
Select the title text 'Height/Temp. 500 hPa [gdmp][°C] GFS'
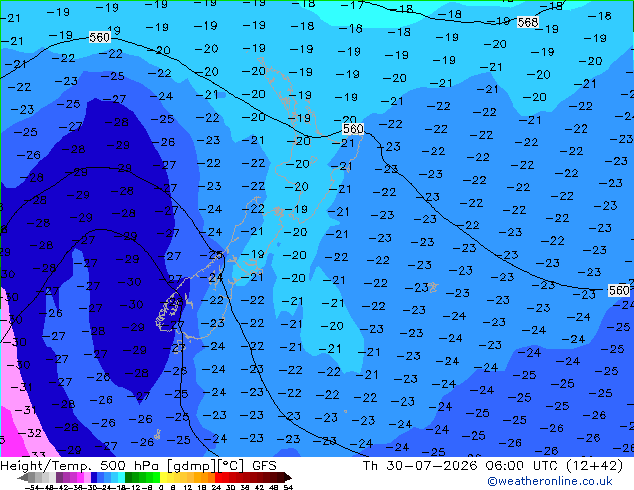point(138,466)
